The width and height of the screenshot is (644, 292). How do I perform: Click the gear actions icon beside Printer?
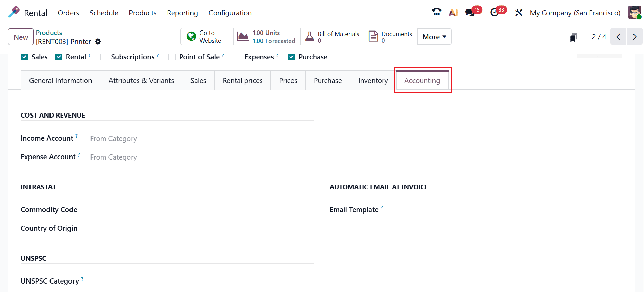click(x=98, y=41)
